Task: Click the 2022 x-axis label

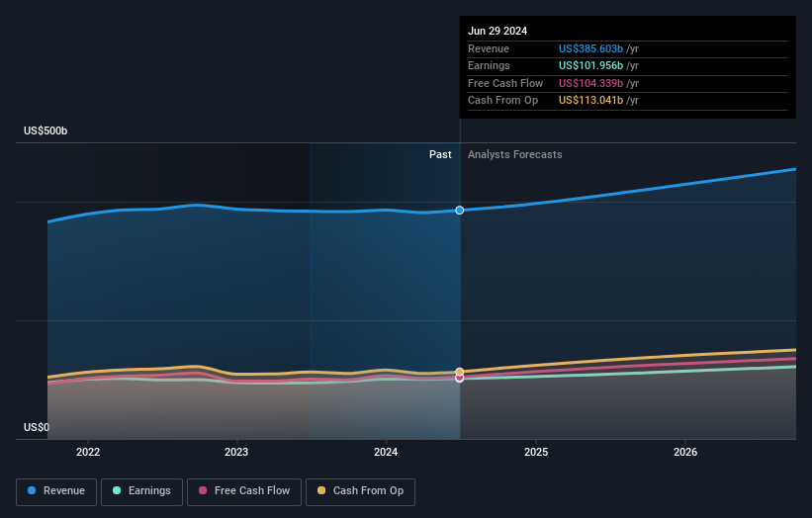Action: click(88, 452)
